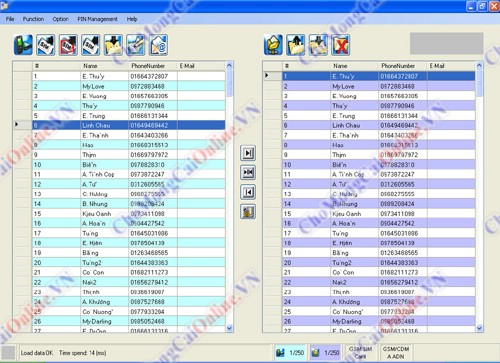Select 'E. Vuong' row in right list
Viewport: 500px width, 363px height.
(379, 96)
